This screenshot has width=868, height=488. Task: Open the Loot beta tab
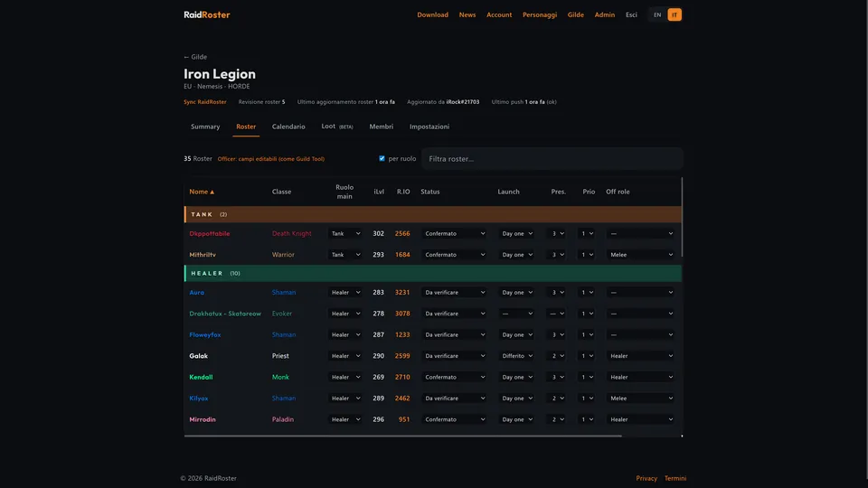coord(337,127)
